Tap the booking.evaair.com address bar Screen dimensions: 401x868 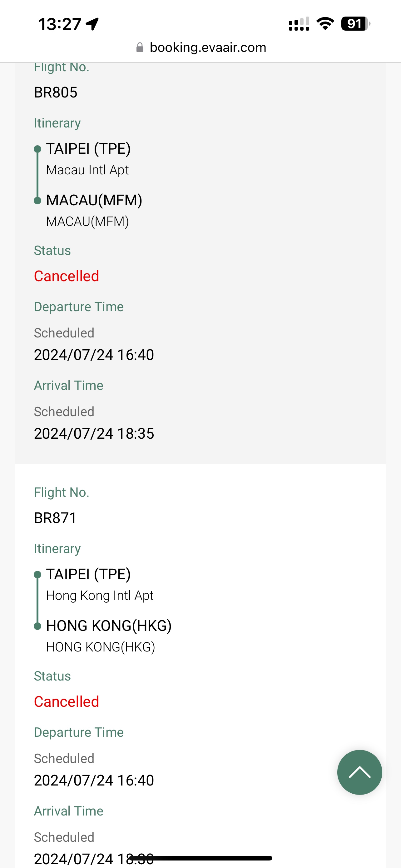[201, 47]
